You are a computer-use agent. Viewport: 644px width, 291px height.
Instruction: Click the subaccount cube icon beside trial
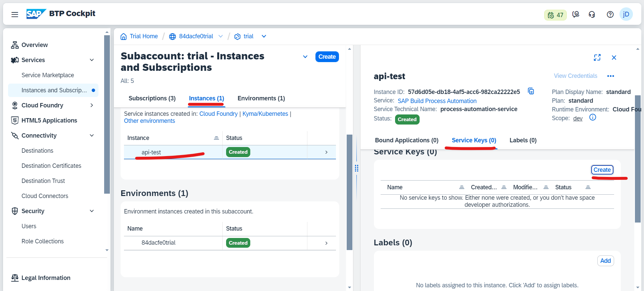point(237,36)
